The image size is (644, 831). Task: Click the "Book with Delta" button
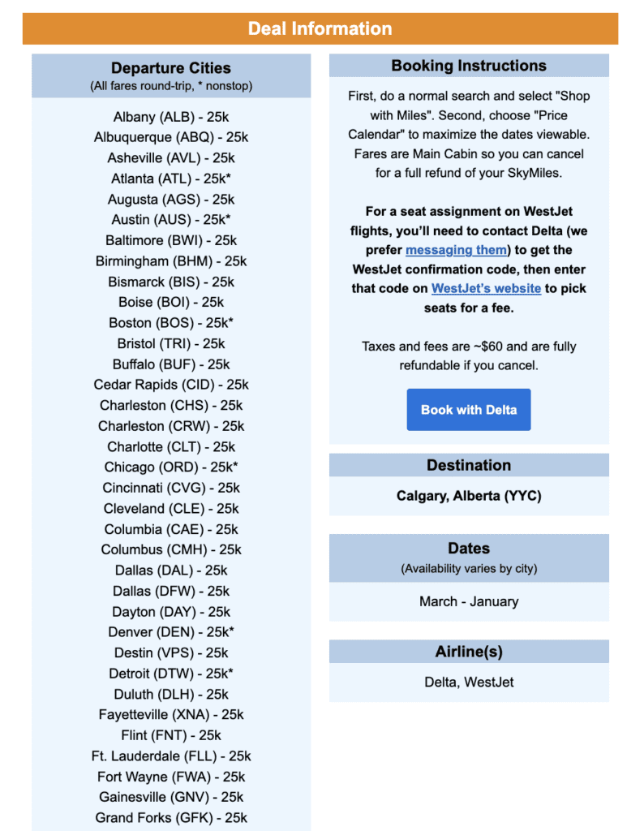pos(468,410)
